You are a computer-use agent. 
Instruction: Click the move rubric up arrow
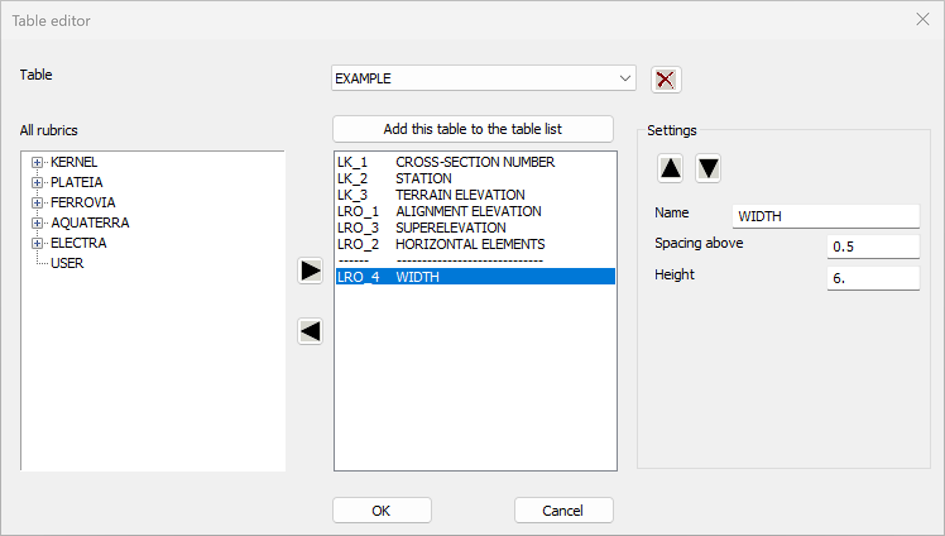pyautogui.click(x=671, y=169)
